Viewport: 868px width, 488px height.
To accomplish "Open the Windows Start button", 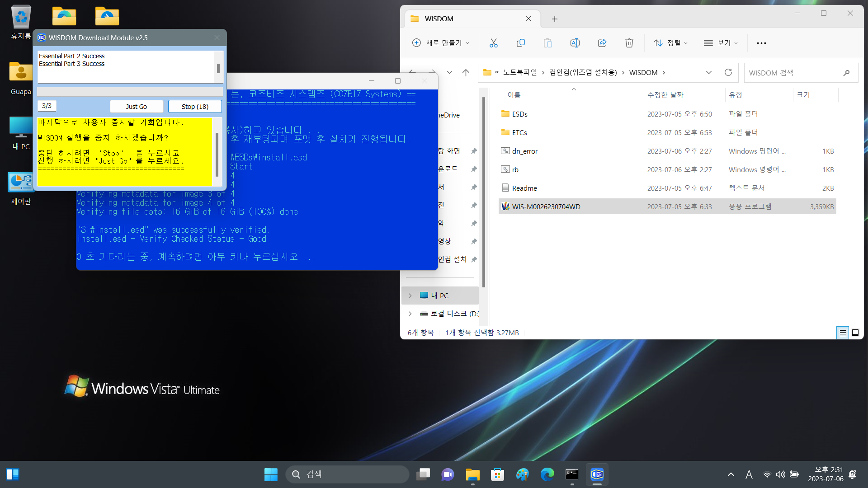I will coord(271,474).
